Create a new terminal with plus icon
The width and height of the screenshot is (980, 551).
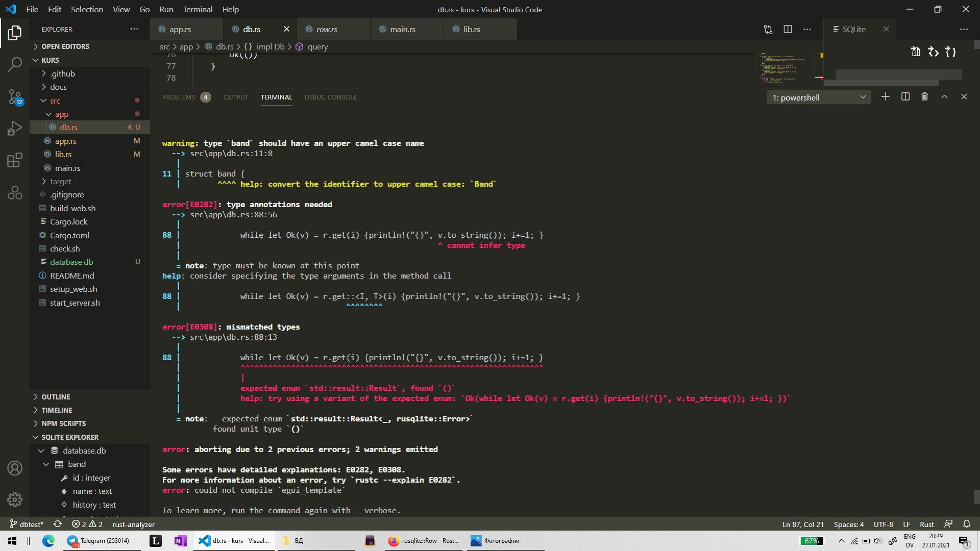point(886,97)
